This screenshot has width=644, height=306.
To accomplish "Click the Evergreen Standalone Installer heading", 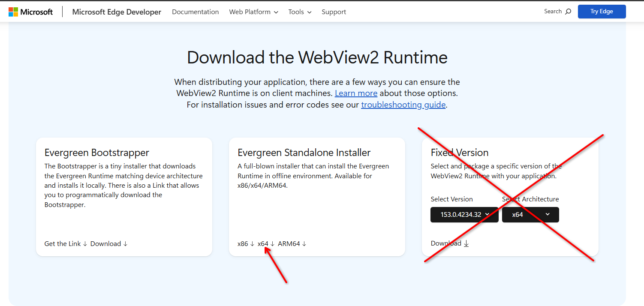I will (304, 153).
